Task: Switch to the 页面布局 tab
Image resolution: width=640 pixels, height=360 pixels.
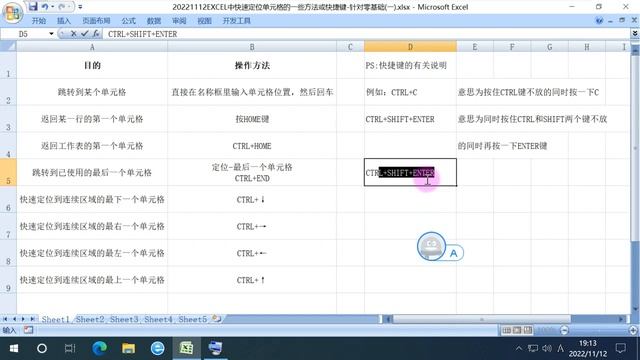Action: pyautogui.click(x=96, y=21)
